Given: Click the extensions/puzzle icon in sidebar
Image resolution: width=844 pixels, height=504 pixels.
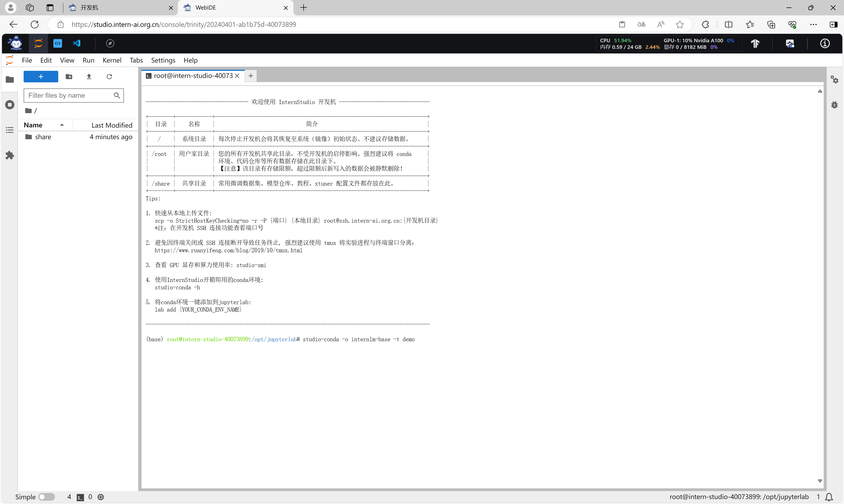Looking at the screenshot, I should (10, 155).
